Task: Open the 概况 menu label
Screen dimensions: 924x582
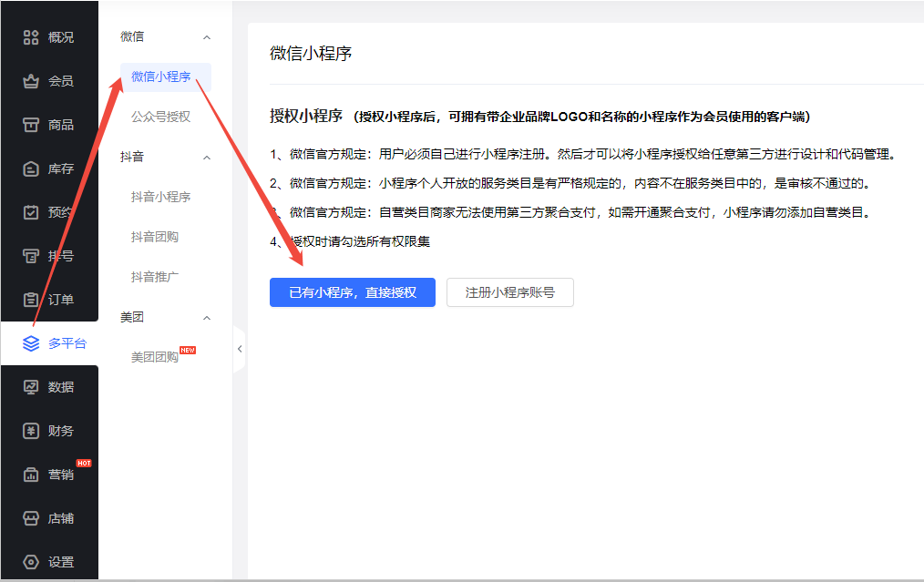Action: [x=61, y=37]
